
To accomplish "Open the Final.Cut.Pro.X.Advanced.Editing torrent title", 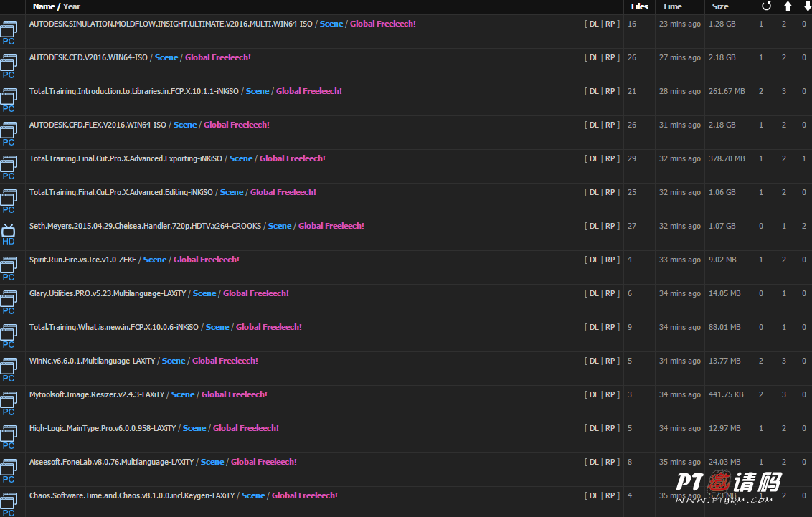I will click(121, 192).
